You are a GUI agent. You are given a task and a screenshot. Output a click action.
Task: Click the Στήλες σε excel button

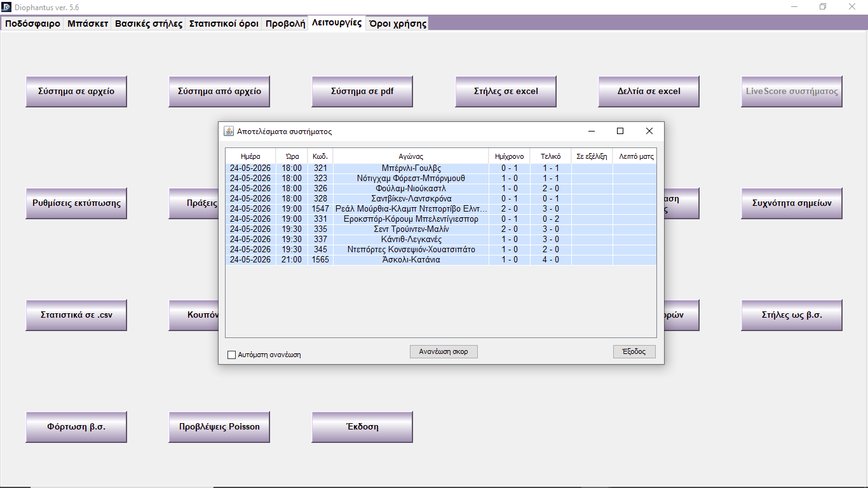pyautogui.click(x=506, y=91)
